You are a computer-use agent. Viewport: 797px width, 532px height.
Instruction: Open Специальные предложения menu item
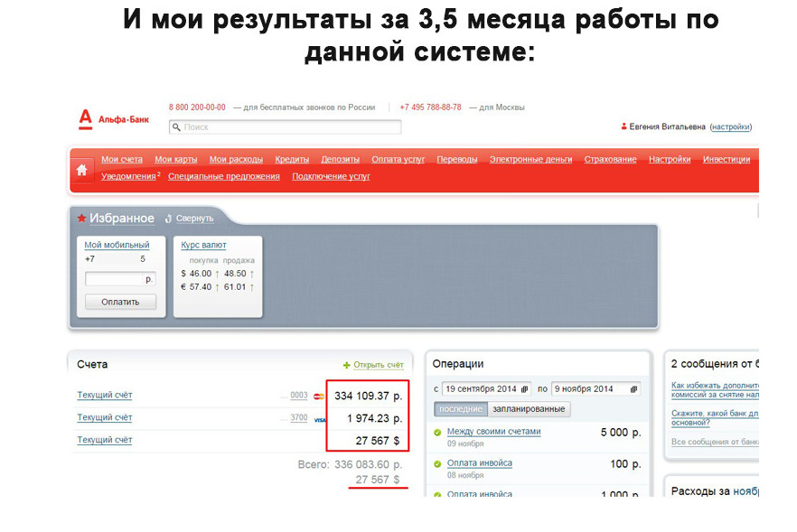pos(224,176)
